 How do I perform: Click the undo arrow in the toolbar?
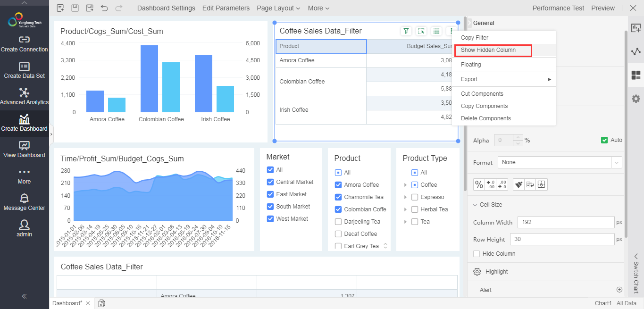pos(104,8)
